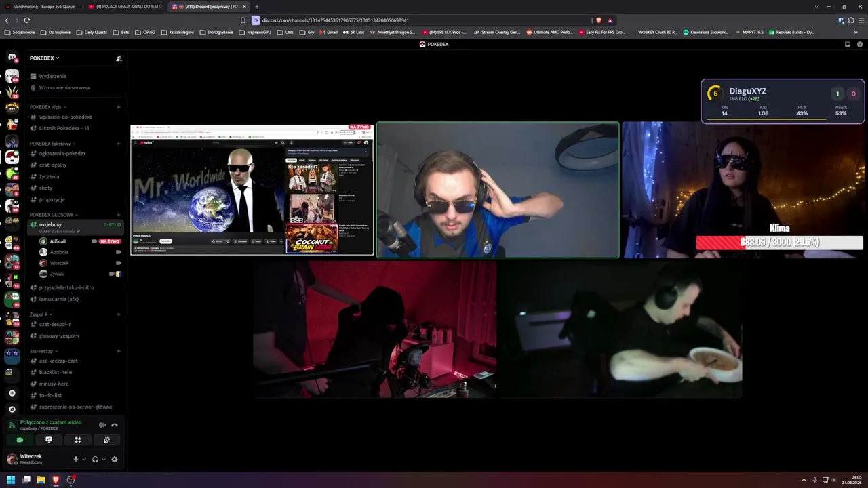Click the Brave Shields icon in address bar
This screenshot has width=868, height=488.
[x=598, y=20]
